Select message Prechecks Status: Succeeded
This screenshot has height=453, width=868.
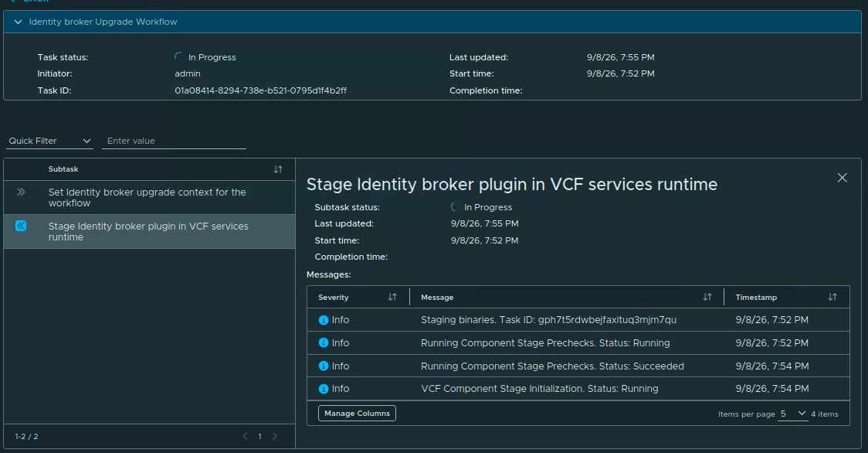point(552,366)
